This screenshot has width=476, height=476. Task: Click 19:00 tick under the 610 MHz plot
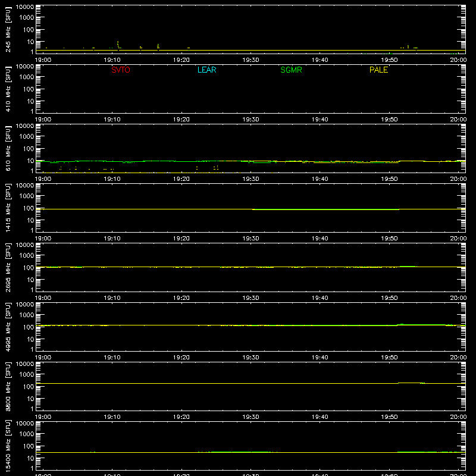pyautogui.click(x=43, y=179)
